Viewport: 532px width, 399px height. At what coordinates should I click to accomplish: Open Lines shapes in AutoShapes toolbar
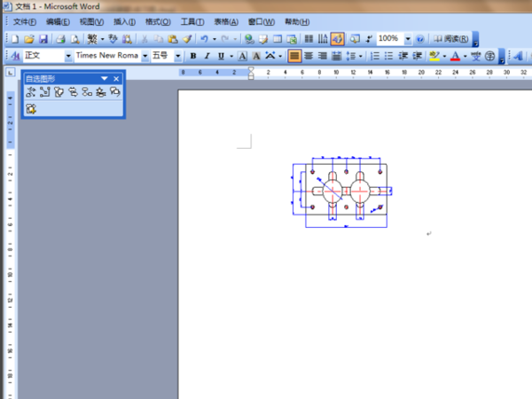(30, 92)
